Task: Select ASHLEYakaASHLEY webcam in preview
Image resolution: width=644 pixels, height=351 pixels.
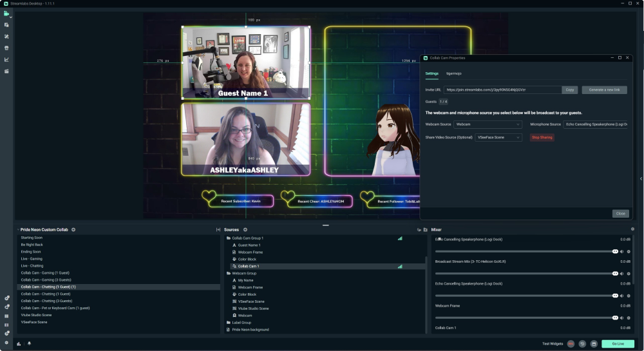Action: [x=245, y=140]
